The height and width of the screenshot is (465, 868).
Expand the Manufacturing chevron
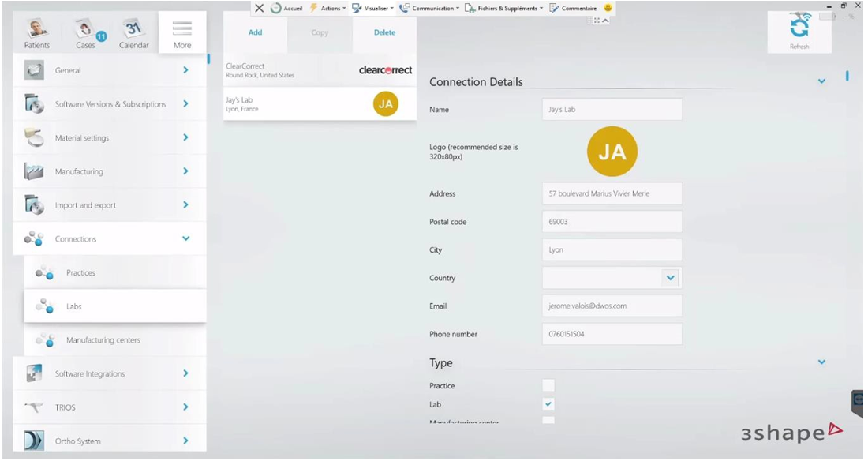pyautogui.click(x=186, y=171)
